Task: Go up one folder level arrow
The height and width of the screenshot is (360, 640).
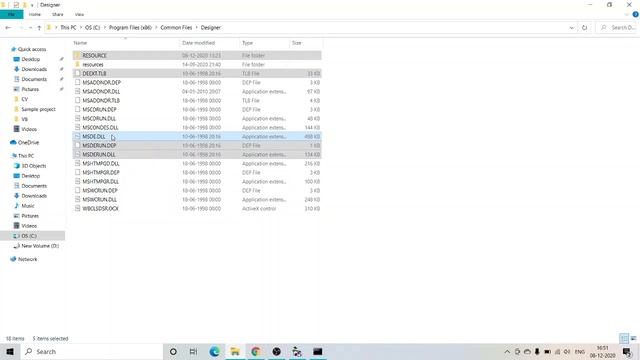Action: (x=39, y=28)
